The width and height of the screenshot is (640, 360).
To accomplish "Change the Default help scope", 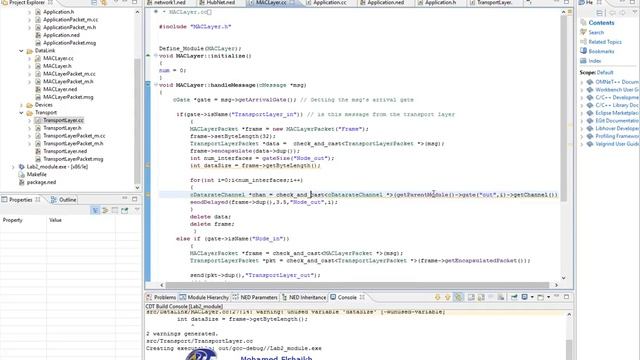I will click(605, 73).
